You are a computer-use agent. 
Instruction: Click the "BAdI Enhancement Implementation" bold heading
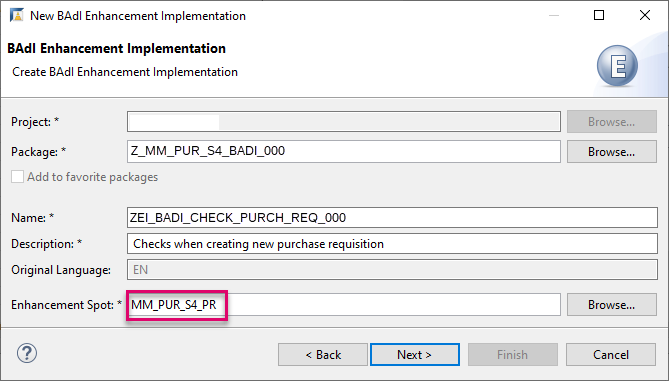click(x=116, y=49)
